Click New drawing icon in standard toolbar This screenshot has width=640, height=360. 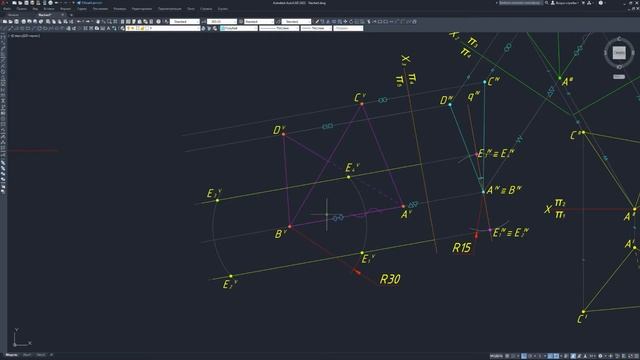coord(5,22)
